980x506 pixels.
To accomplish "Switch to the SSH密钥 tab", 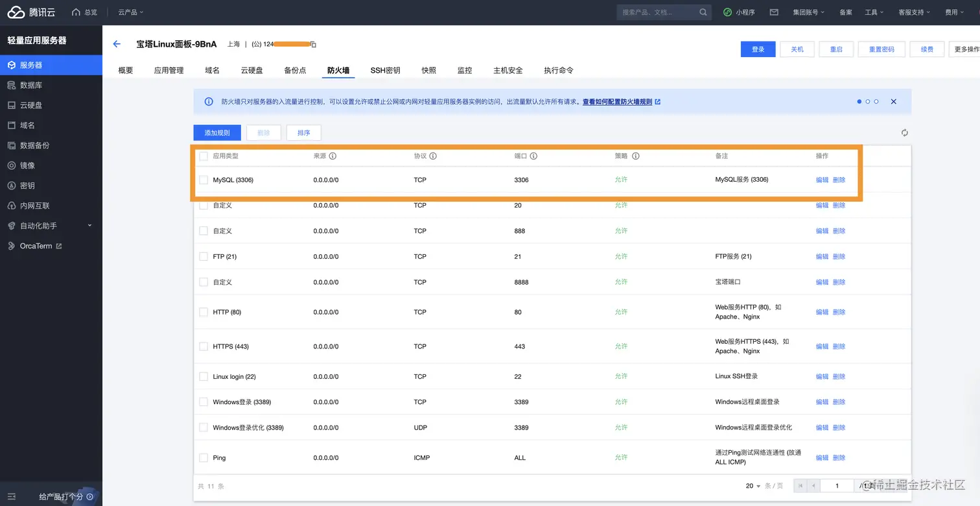I will [385, 70].
